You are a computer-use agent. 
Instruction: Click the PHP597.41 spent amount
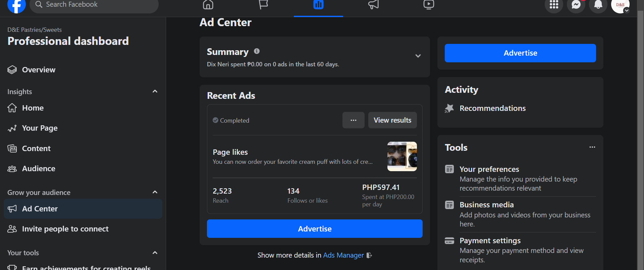[381, 187]
